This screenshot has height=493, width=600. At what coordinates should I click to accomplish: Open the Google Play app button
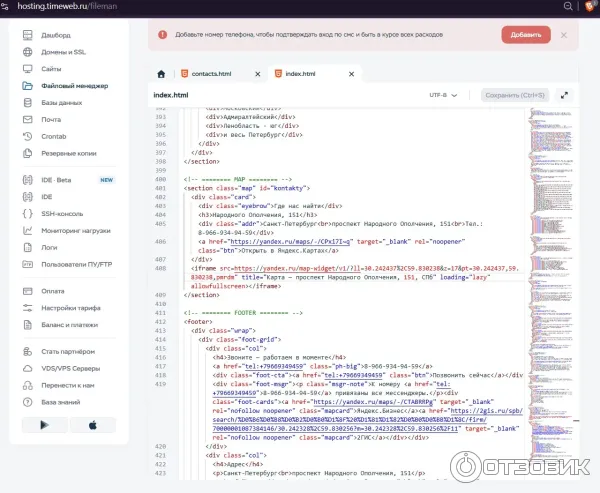pos(45,425)
